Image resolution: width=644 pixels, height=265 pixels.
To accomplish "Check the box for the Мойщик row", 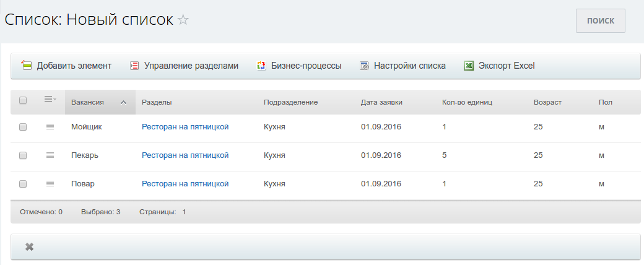I will pyautogui.click(x=23, y=128).
